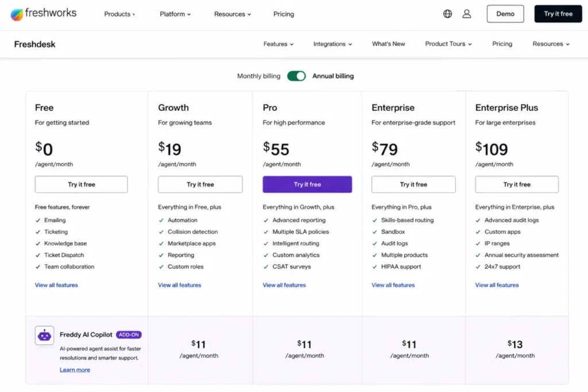Click the Sandbox feature item
588x392 pixels.
point(393,232)
